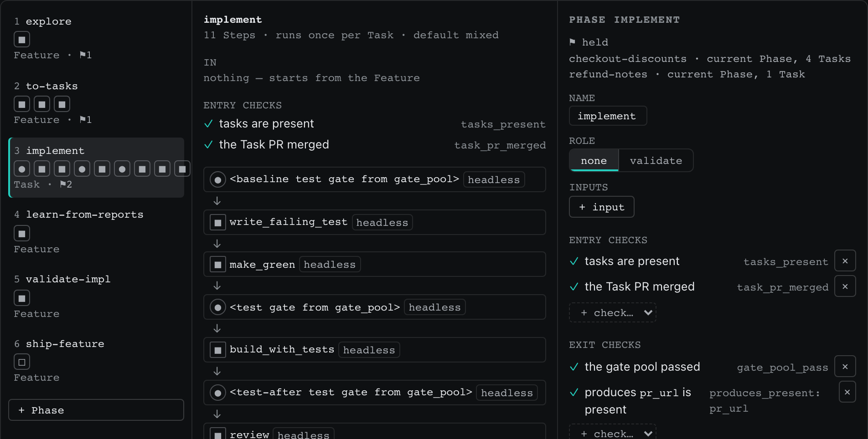Click 'nothing — starts from the Feature' text
Screen dimensions: 868x439
311,78
